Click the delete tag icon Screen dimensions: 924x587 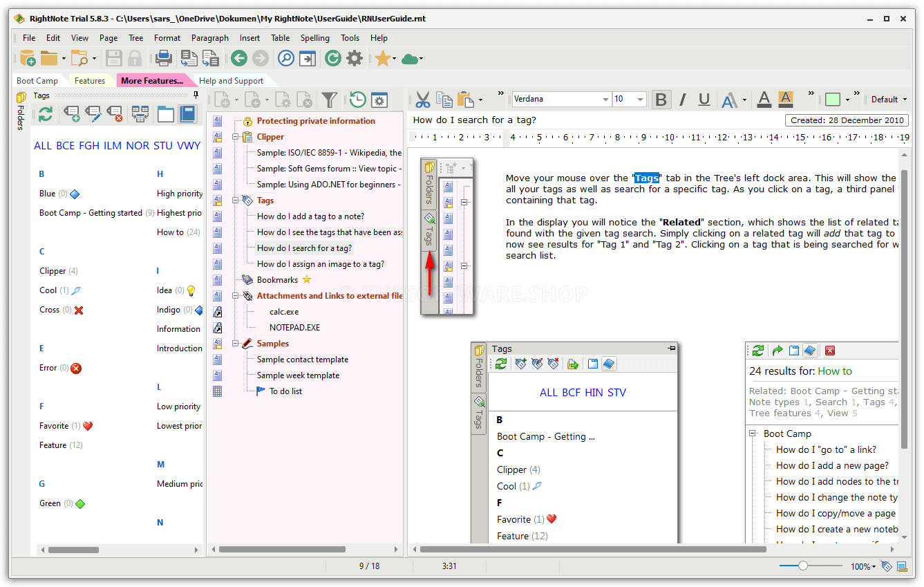[115, 114]
